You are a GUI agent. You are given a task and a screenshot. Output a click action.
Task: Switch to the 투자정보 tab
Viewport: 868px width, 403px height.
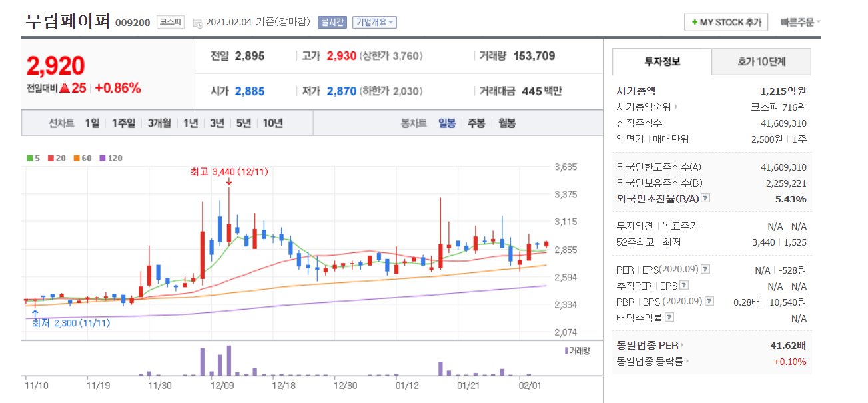(662, 61)
